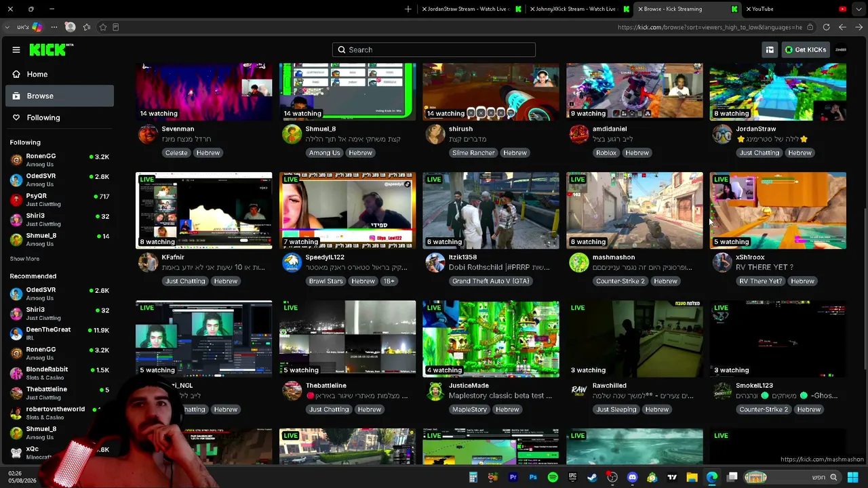Open Epic Games Launcher from the taskbar

tap(572, 478)
